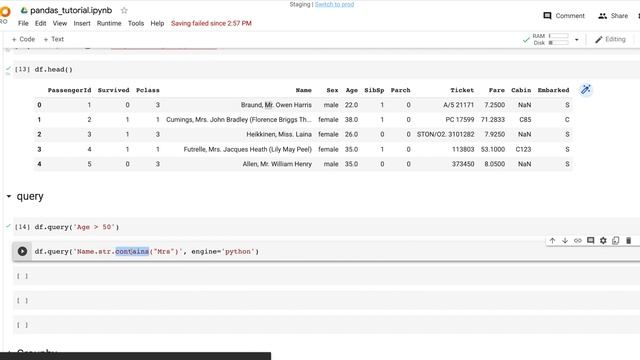The image size is (640, 360).
Task: Click the Pclass column header
Action: point(148,90)
